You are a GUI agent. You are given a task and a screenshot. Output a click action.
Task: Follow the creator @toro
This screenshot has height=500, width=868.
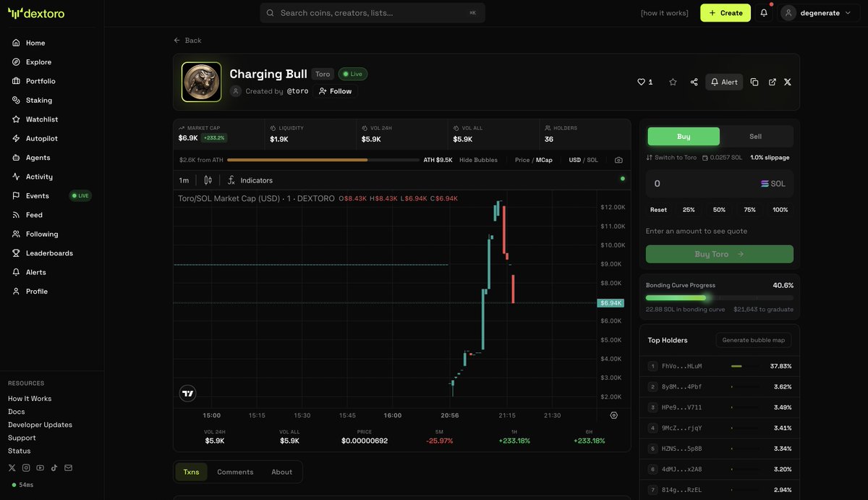[335, 91]
